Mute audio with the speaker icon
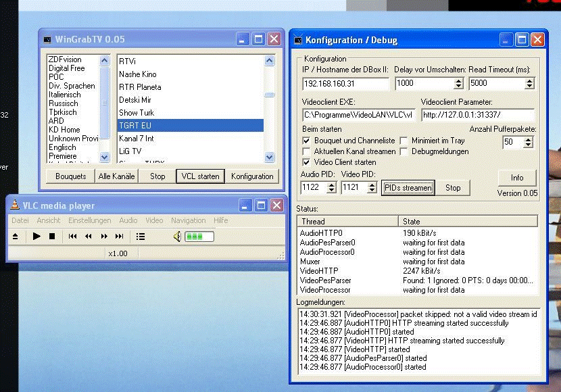 click(177, 237)
